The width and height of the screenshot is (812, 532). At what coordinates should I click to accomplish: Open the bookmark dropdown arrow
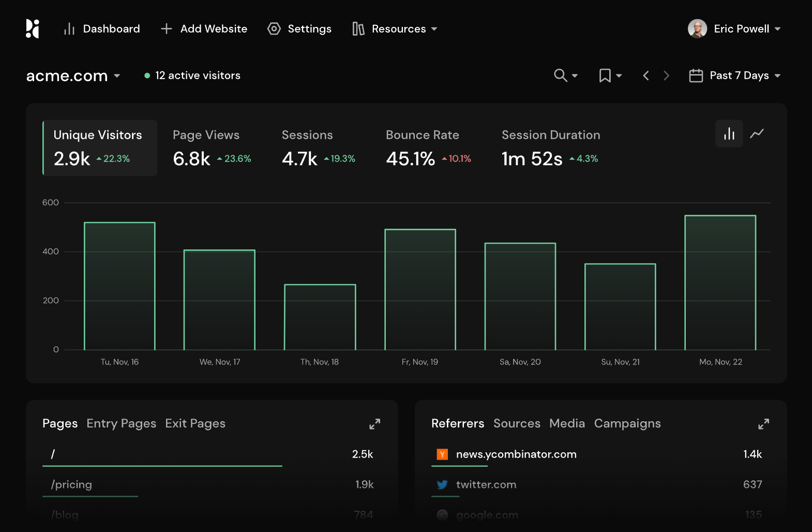coord(619,76)
